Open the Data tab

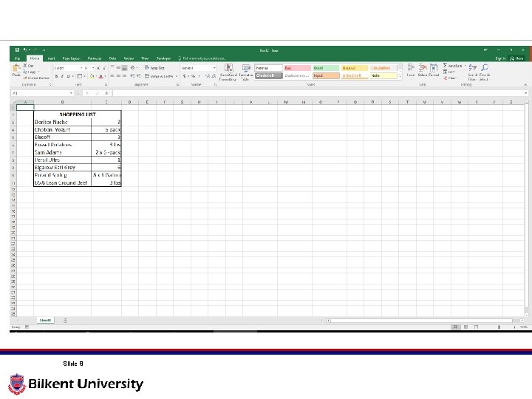pyautogui.click(x=112, y=58)
